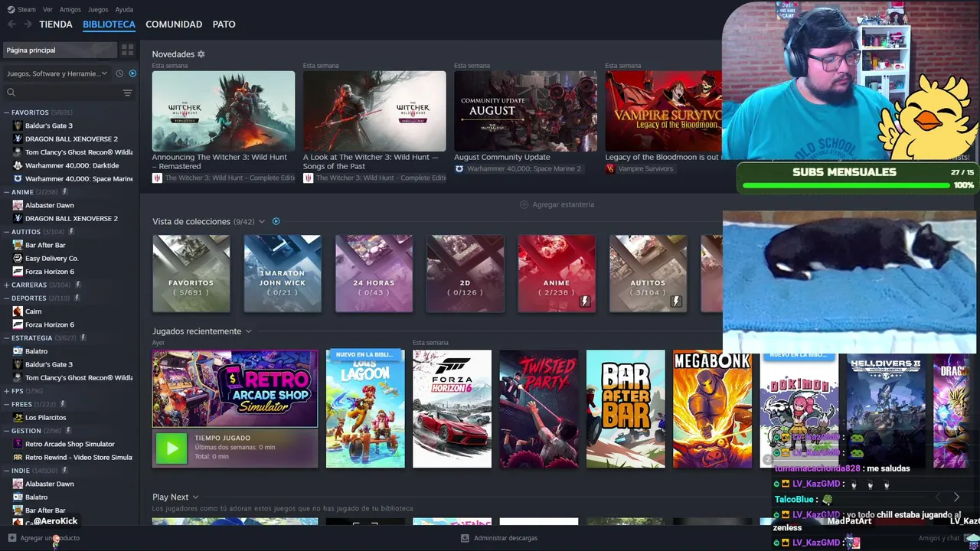Open the Play Next dropdown arrow

[195, 497]
